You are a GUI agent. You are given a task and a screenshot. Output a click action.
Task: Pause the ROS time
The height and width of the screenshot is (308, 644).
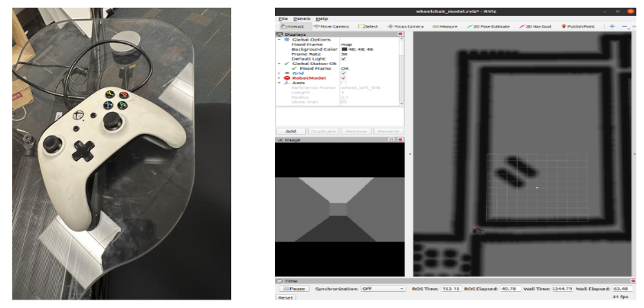(295, 289)
